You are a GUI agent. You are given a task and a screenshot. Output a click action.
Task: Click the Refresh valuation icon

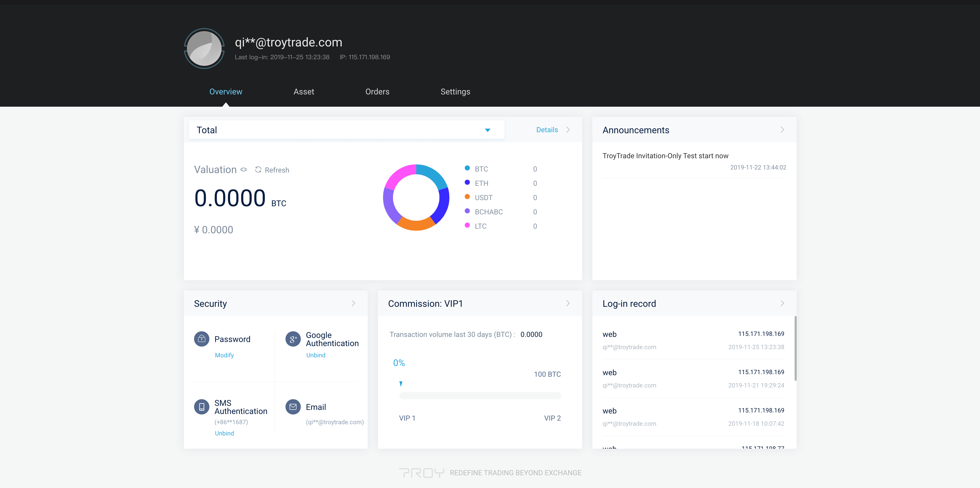258,170
